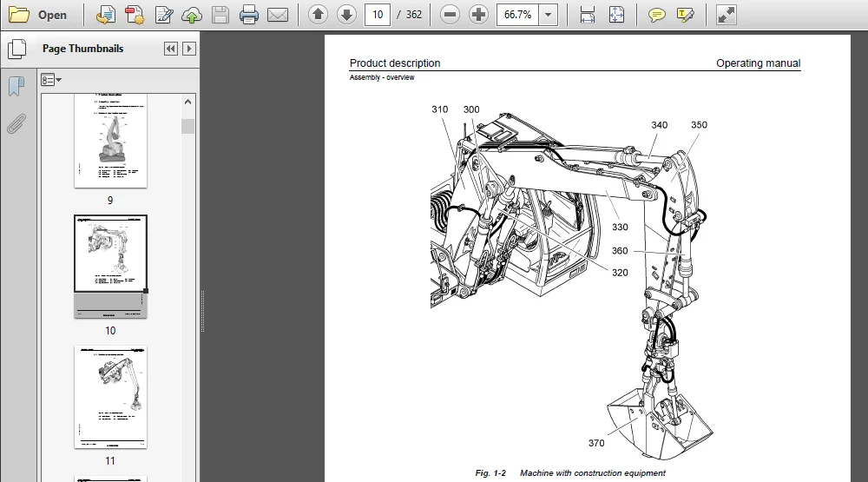
Task: Click the Page Thumbnails panel title
Action: click(x=83, y=49)
